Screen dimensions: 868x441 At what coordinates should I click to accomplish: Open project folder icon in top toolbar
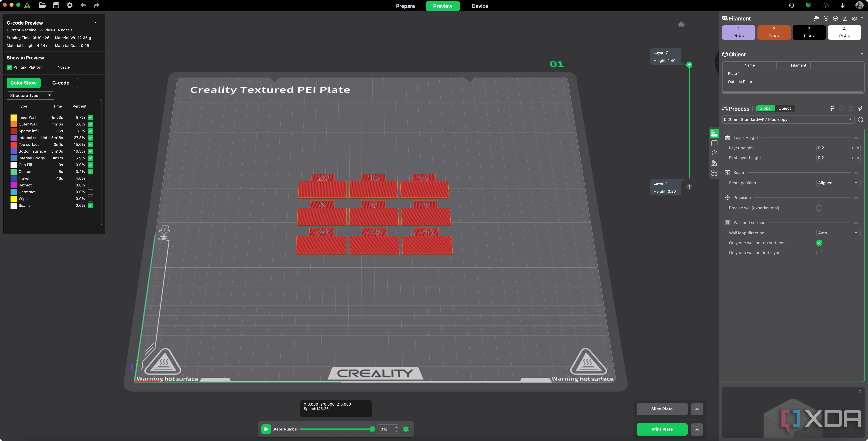point(42,5)
